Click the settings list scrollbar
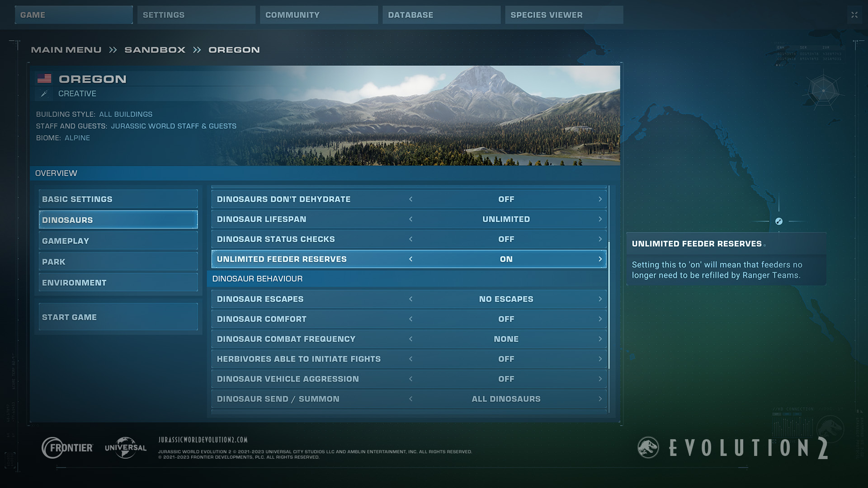The width and height of the screenshot is (868, 488). (609, 305)
